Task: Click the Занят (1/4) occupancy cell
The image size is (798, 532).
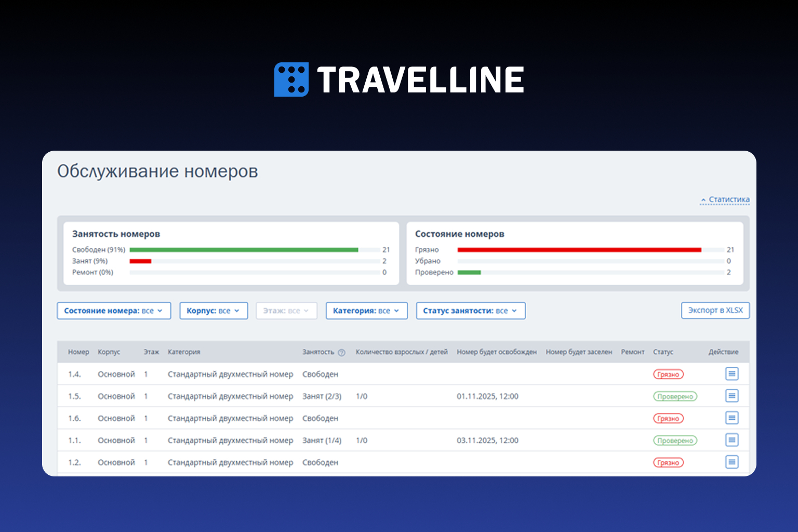Action: [x=322, y=441]
